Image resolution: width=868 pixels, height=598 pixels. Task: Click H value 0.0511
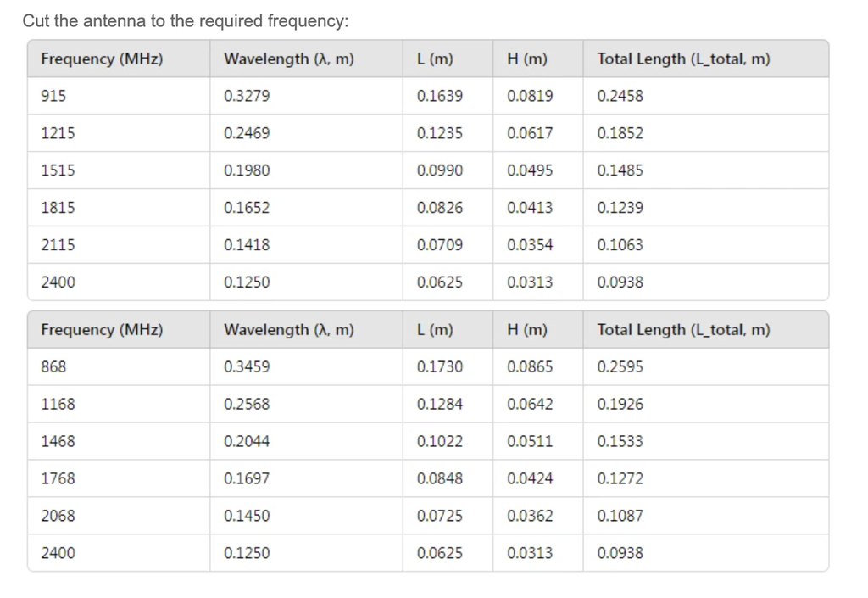(530, 442)
